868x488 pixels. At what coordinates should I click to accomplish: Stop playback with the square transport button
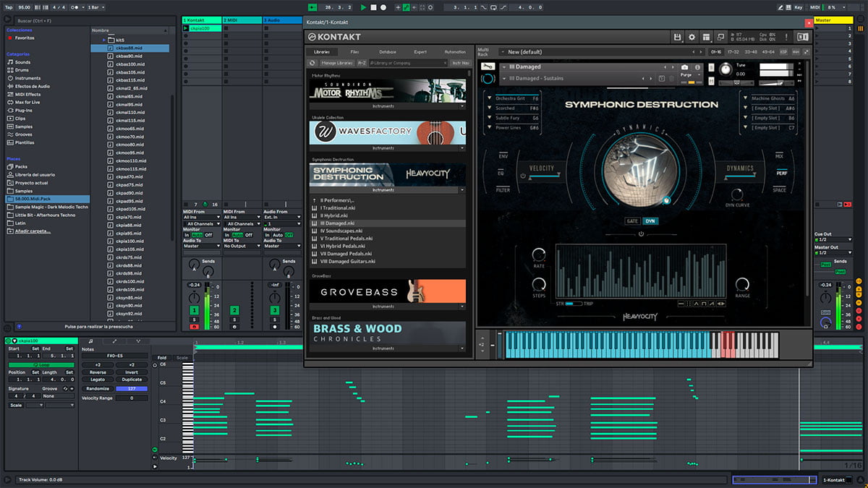(373, 7)
